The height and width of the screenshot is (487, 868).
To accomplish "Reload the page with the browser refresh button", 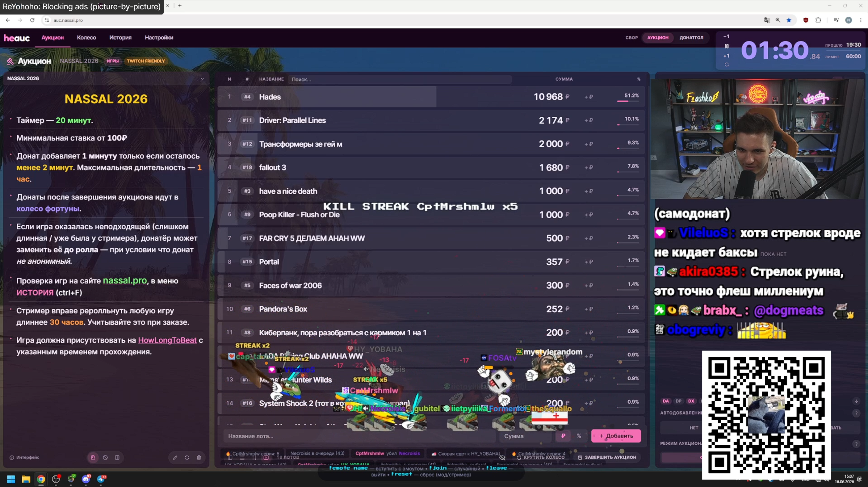I will pyautogui.click(x=32, y=20).
